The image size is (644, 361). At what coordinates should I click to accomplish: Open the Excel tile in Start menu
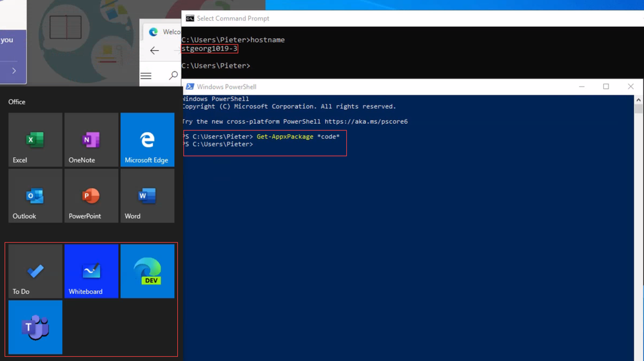click(x=35, y=140)
